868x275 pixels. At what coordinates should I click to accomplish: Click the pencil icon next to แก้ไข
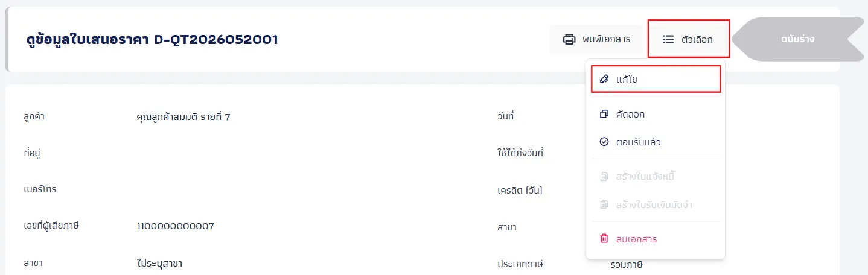coord(604,79)
